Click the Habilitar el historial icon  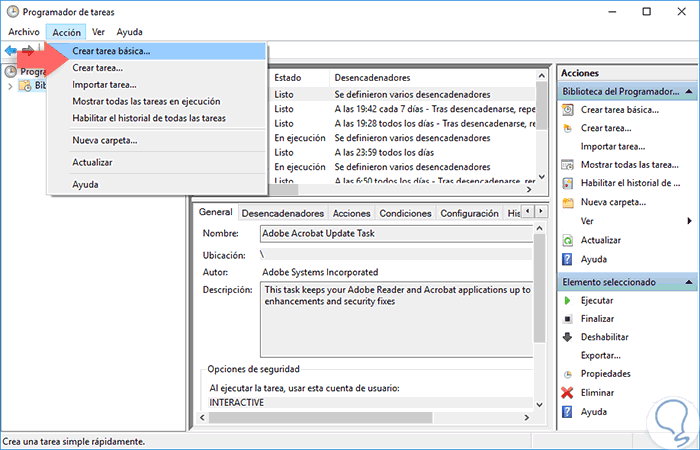567,183
